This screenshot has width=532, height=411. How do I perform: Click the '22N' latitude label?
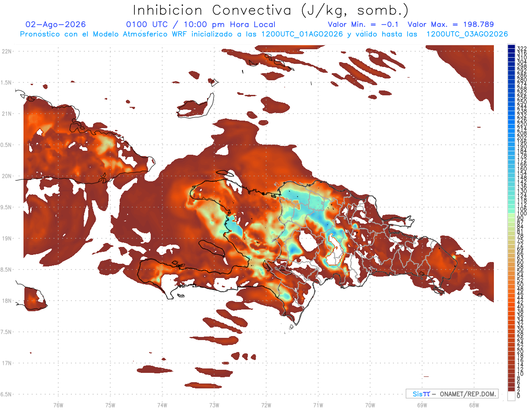(6, 51)
